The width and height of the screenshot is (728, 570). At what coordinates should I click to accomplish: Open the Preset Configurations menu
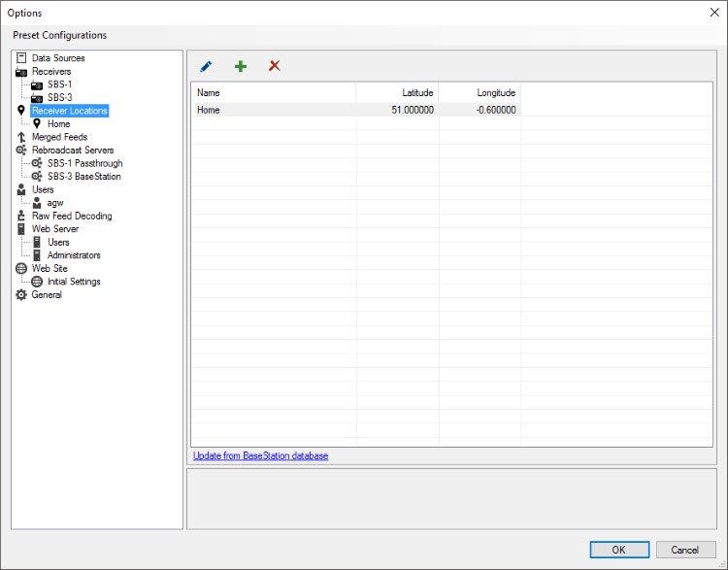click(60, 35)
